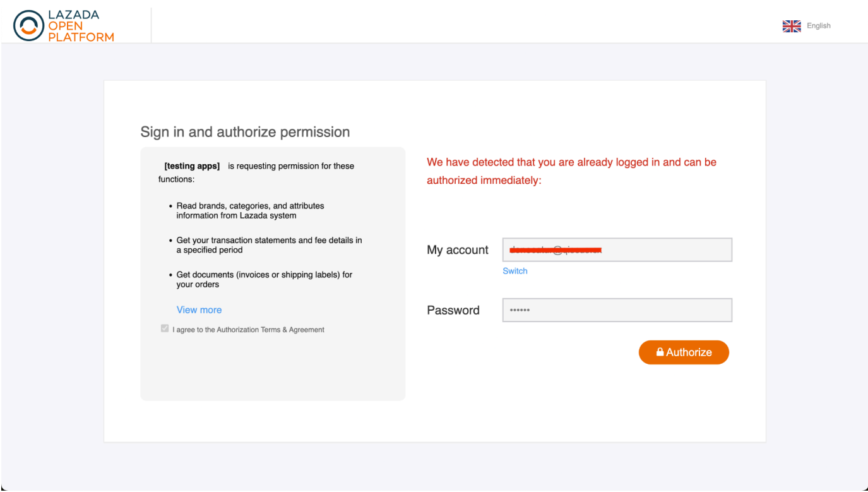Click the [testing apps] application name
Screen dimensions: 868x492
[x=192, y=166]
